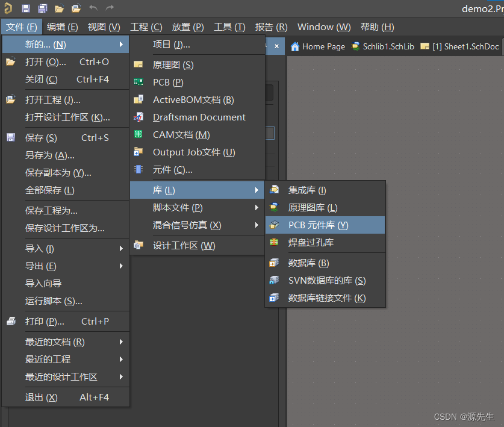Select 打开设计工作区 (K)... menu entry
The width and height of the screenshot is (504, 427).
pyautogui.click(x=66, y=117)
